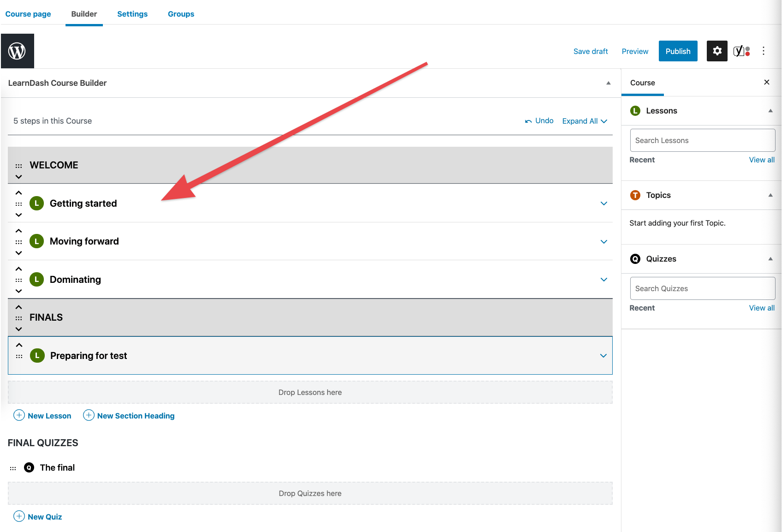782x532 pixels.
Task: Click Expand All steps
Action: 585,121
